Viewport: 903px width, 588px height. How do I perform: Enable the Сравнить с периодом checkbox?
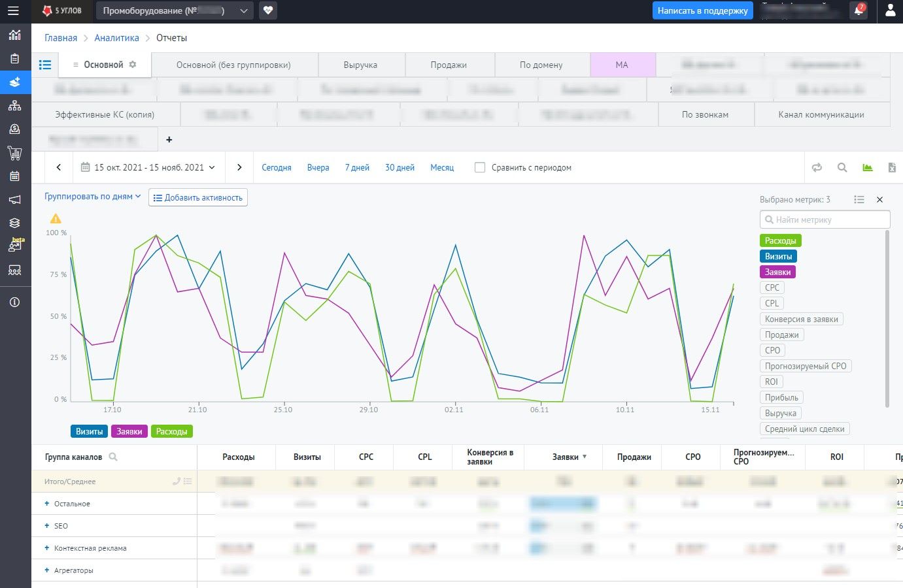(x=480, y=168)
